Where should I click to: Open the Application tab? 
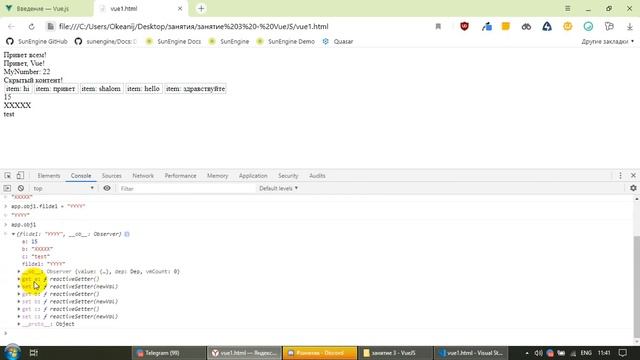(253, 176)
